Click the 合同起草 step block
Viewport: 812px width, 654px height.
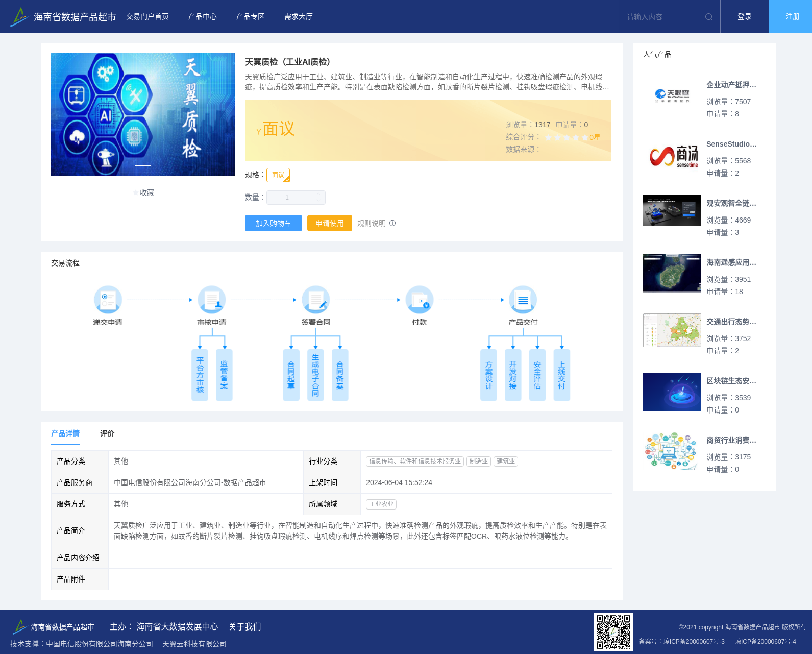point(291,375)
